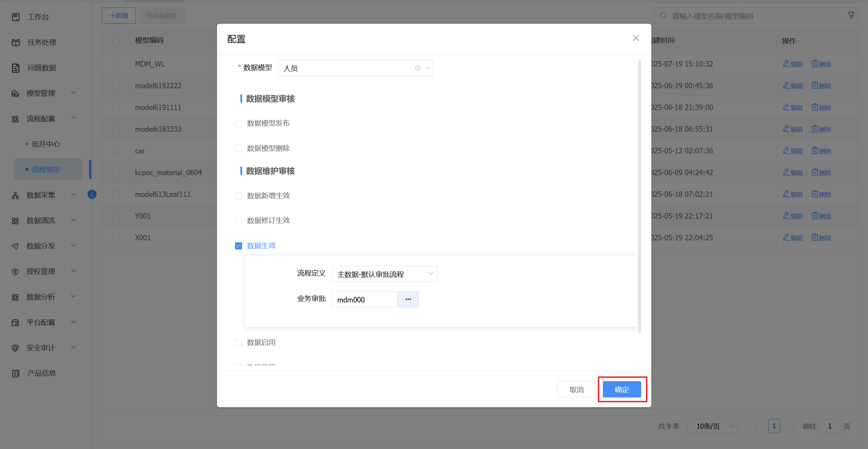Click the 工作台 sidebar icon
The image size is (868, 449).
(x=16, y=17)
